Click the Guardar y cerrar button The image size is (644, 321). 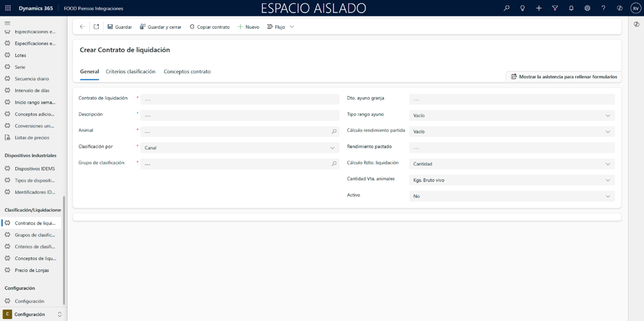161,27
